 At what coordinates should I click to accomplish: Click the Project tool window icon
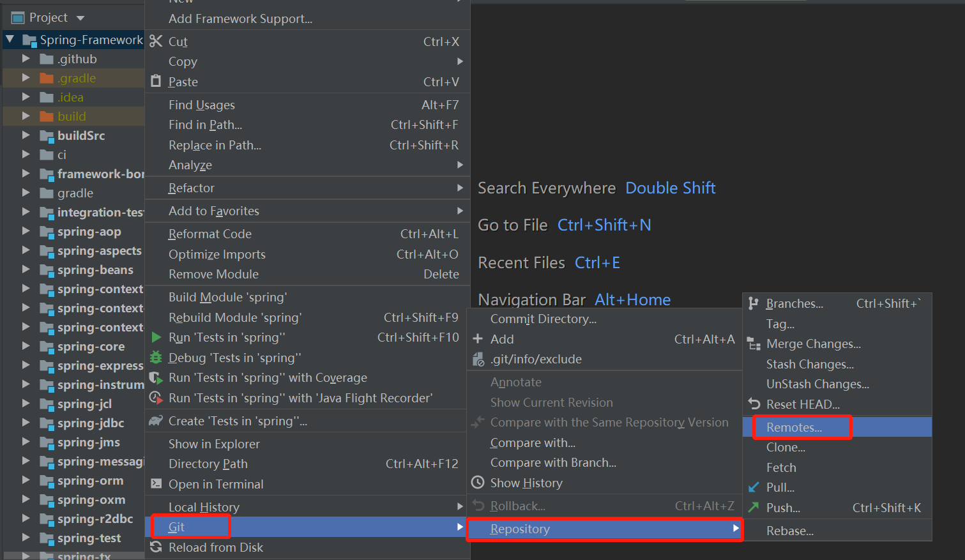pyautogui.click(x=18, y=18)
